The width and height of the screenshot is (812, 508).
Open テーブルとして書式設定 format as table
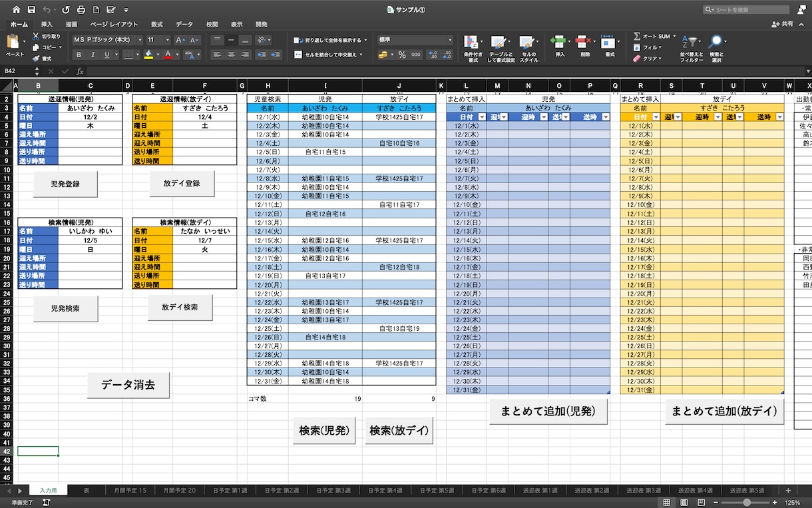[x=501, y=49]
